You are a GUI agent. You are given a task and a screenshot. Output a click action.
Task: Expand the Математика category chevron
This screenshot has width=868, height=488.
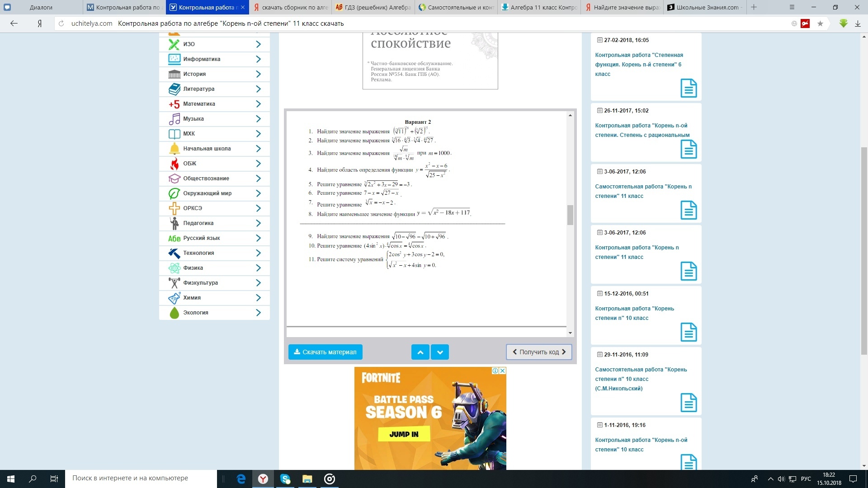pyautogui.click(x=258, y=104)
